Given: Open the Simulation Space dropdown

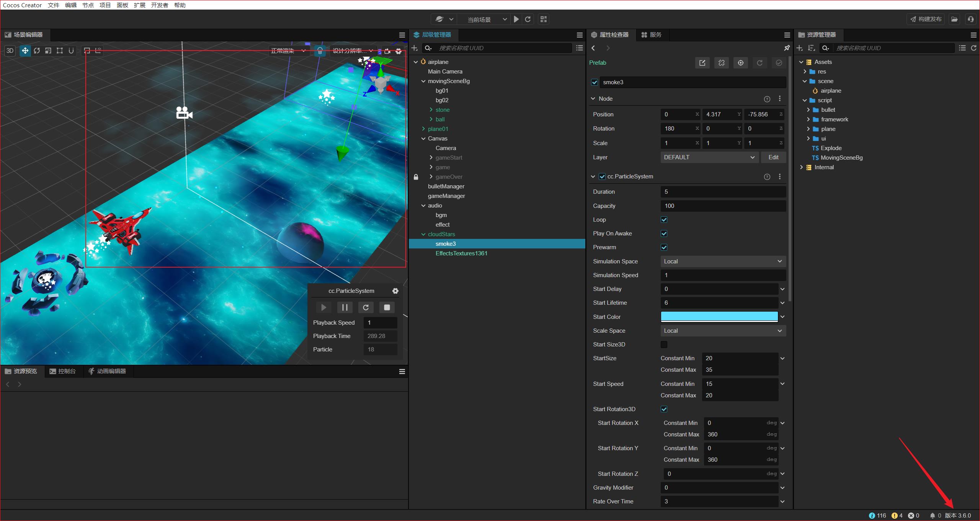Looking at the screenshot, I should click(x=723, y=261).
